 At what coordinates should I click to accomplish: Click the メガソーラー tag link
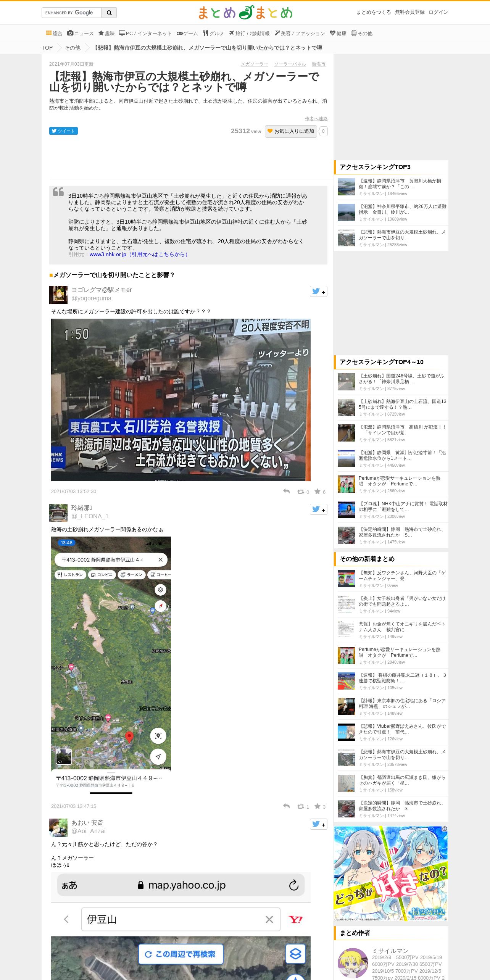pyautogui.click(x=254, y=64)
